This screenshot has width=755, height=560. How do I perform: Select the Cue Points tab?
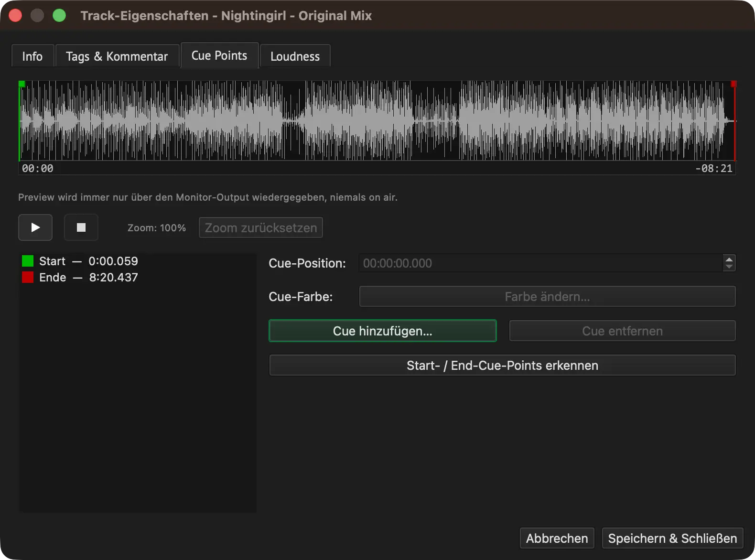219,55
